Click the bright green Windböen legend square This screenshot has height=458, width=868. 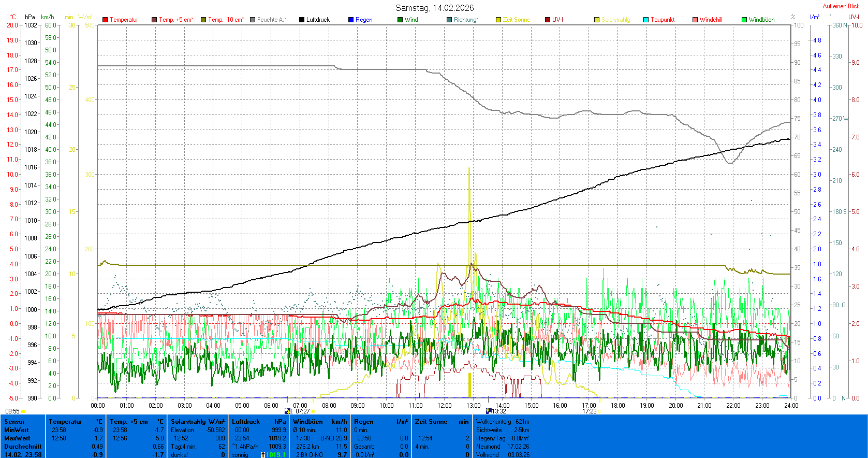[744, 20]
